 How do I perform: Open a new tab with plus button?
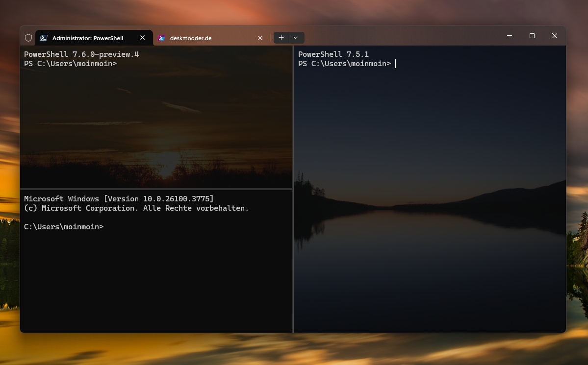tap(281, 37)
